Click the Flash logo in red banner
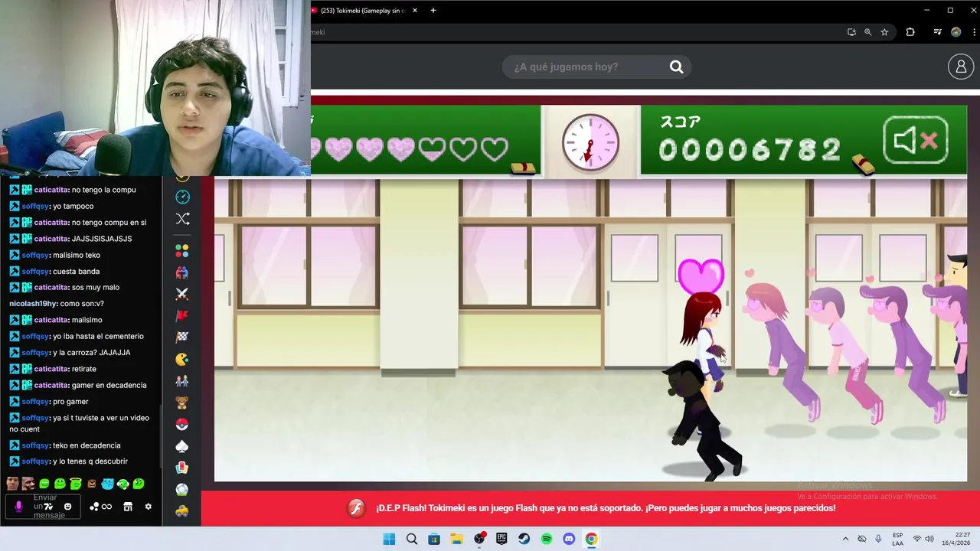Screen dimensions: 980x551 click(357, 508)
